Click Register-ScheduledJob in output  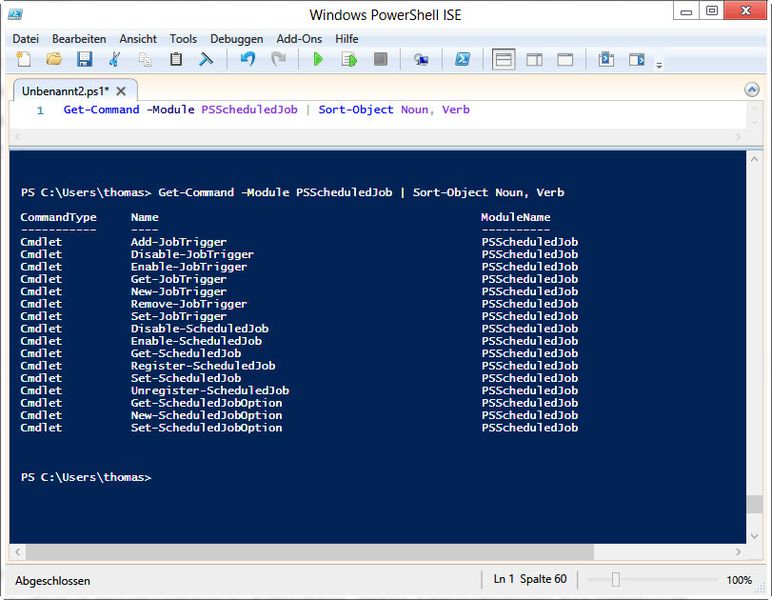point(203,366)
